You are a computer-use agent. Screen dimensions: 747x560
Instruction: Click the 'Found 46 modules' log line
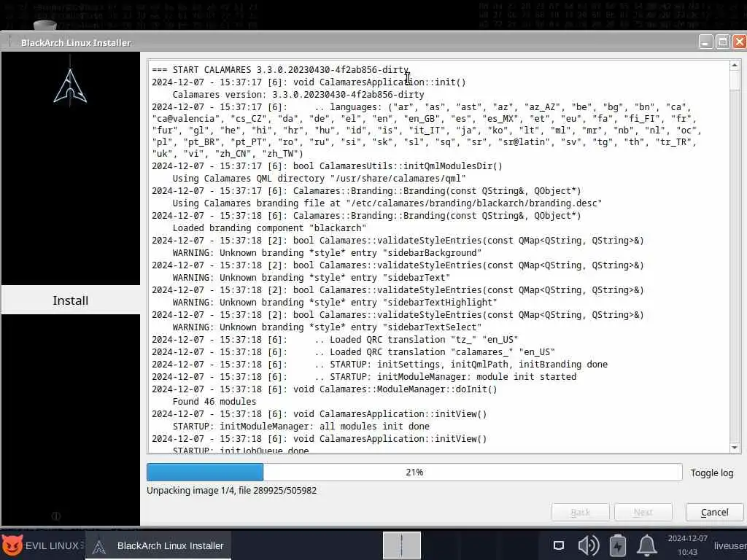[x=214, y=402]
